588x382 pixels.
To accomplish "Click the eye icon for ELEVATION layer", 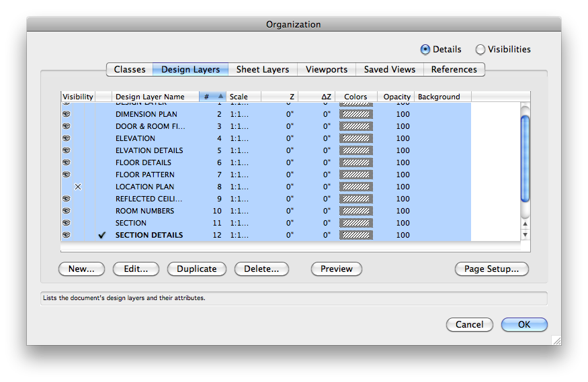I will 67,138.
